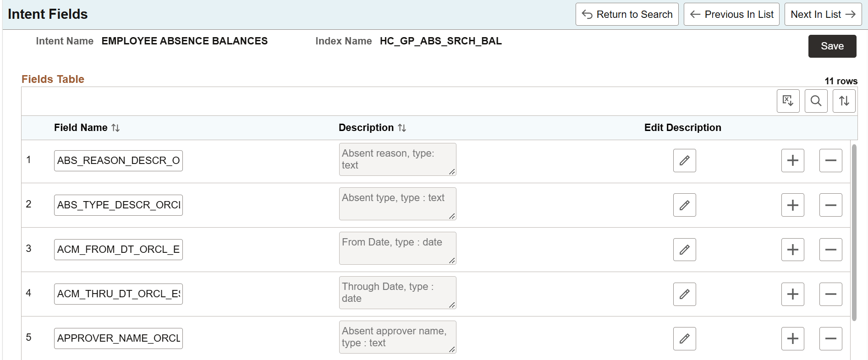Edit description for ABS_TYPE_DESCR_ORCL row
Image resolution: width=868 pixels, height=360 pixels.
tap(684, 205)
